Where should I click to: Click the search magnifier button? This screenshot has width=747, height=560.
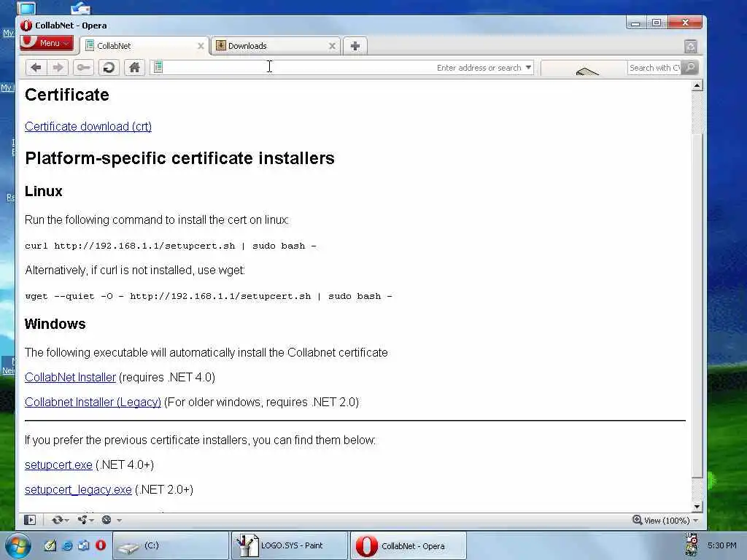pos(690,68)
